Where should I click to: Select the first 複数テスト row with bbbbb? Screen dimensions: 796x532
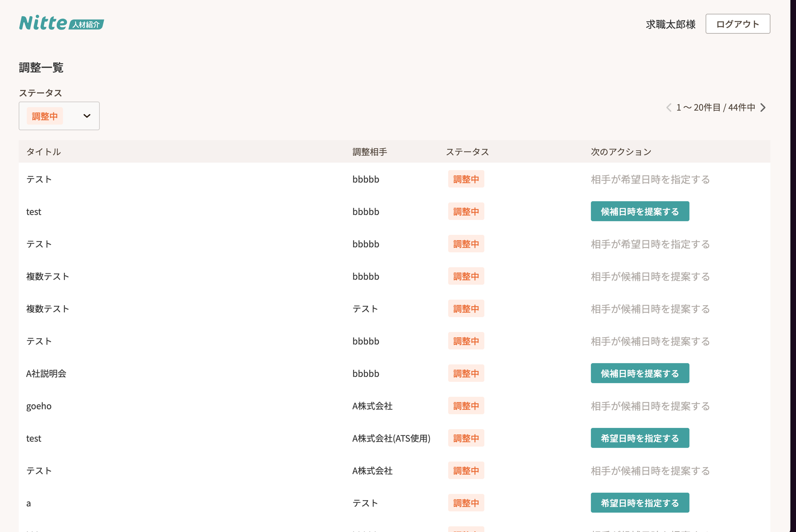pos(47,276)
